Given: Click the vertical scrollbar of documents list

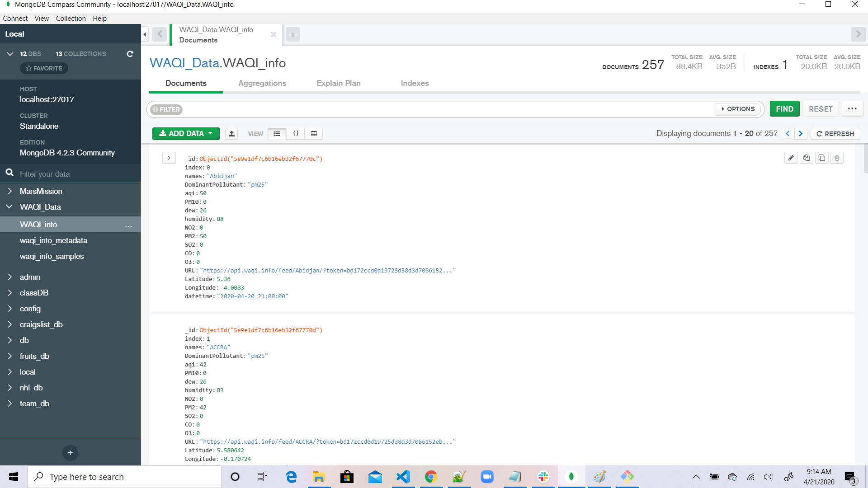Looking at the screenshot, I should tap(865, 159).
